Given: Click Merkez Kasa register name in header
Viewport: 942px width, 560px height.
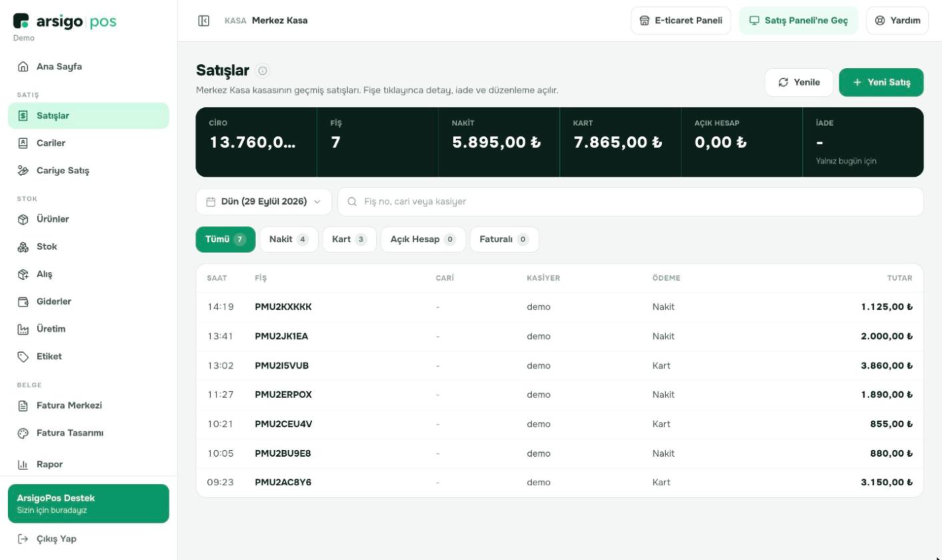Looking at the screenshot, I should tap(279, 21).
